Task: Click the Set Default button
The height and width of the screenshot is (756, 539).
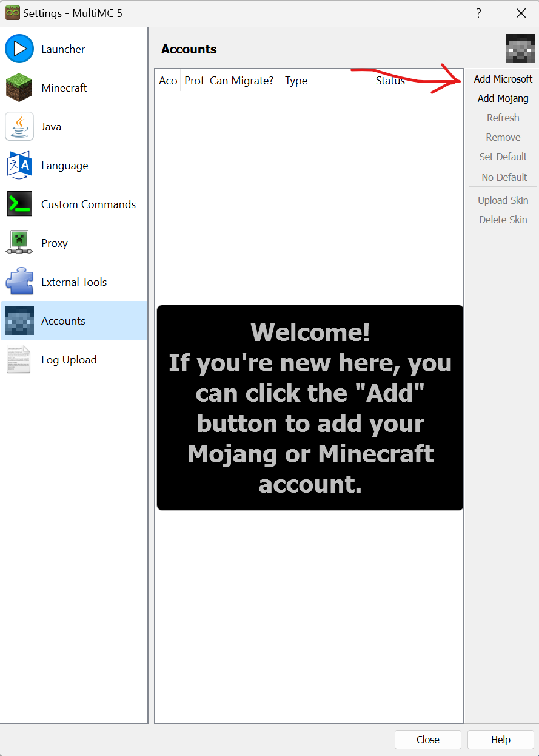Action: pyautogui.click(x=503, y=157)
